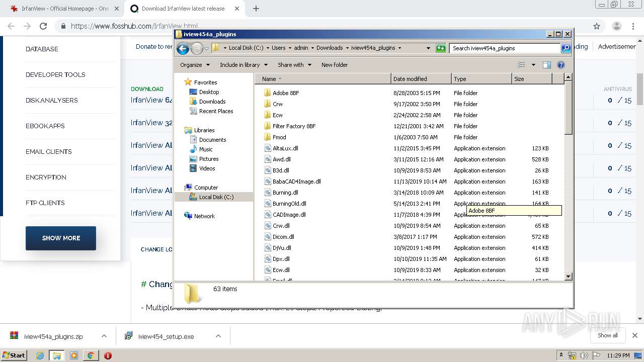Image resolution: width=644 pixels, height=362 pixels.
Task: Open the Pictures library
Action: click(x=209, y=159)
